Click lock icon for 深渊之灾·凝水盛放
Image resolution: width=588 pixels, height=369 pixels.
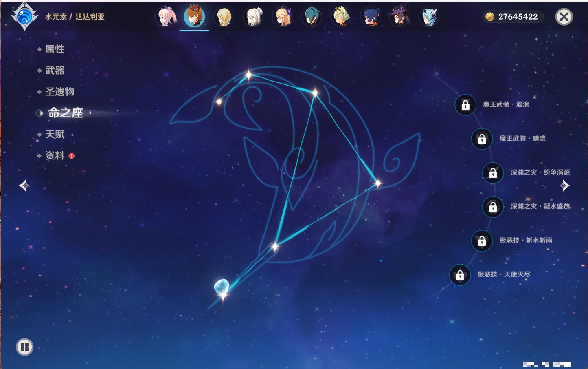coord(493,207)
